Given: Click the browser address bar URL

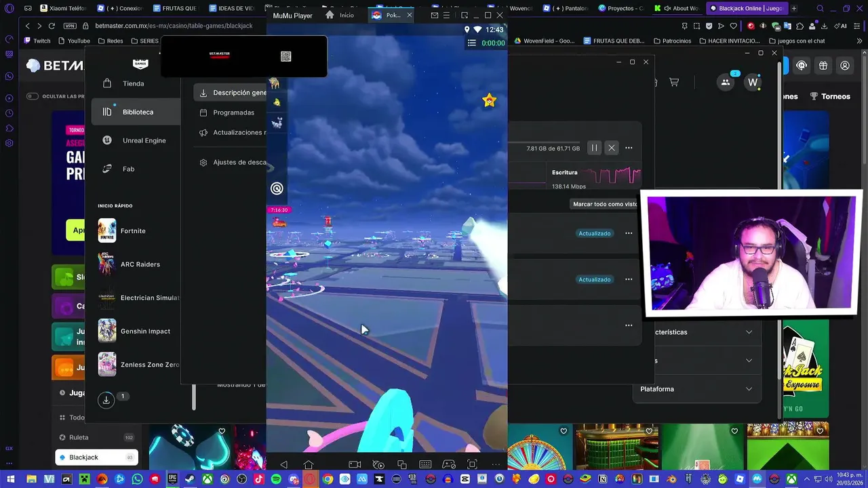Looking at the screenshot, I should click(174, 26).
